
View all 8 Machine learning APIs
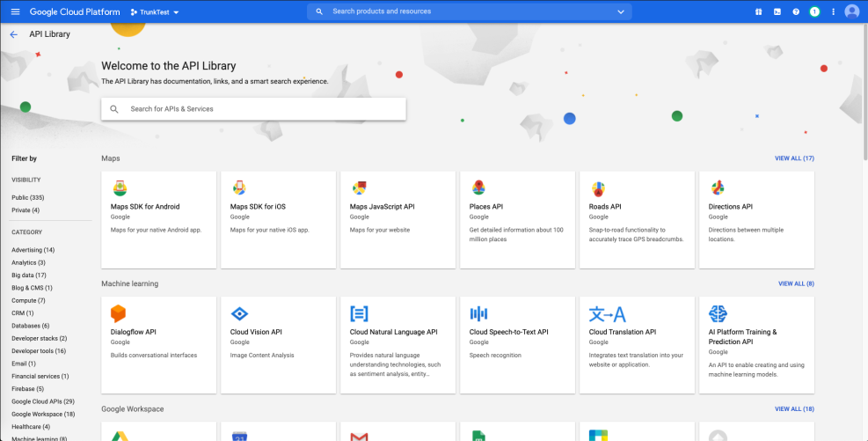796,283
